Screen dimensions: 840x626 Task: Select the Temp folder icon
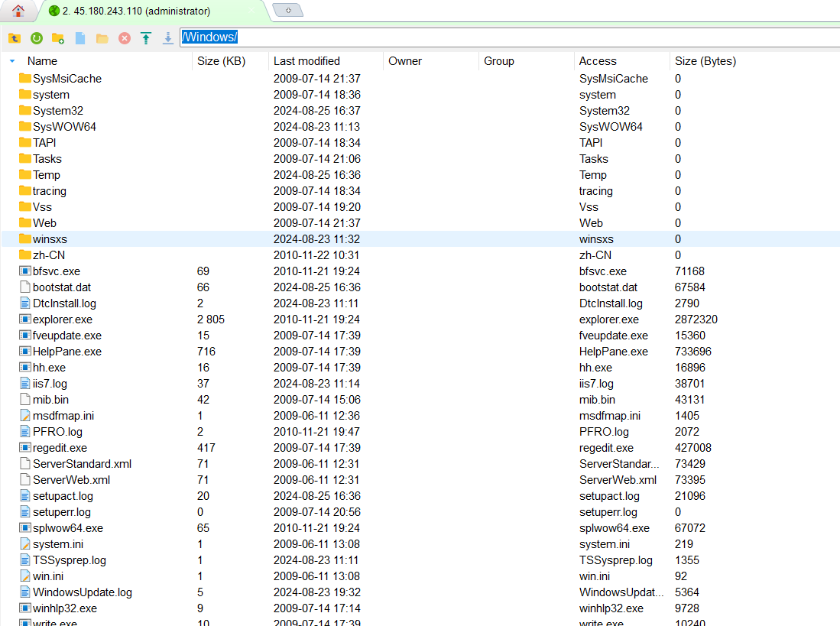24,174
